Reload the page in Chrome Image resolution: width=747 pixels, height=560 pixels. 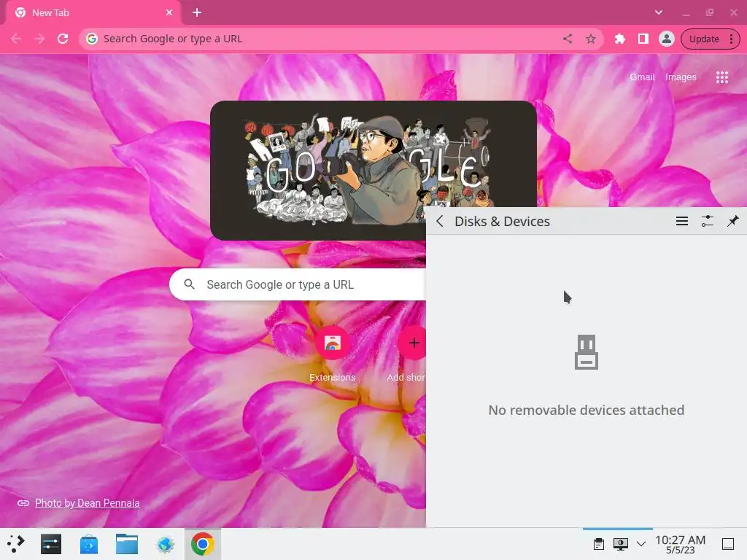coord(63,39)
